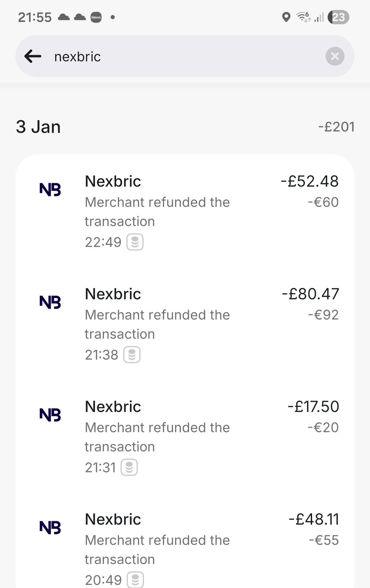Clear the nexbric search text
The width and height of the screenshot is (370, 588).
click(x=335, y=56)
